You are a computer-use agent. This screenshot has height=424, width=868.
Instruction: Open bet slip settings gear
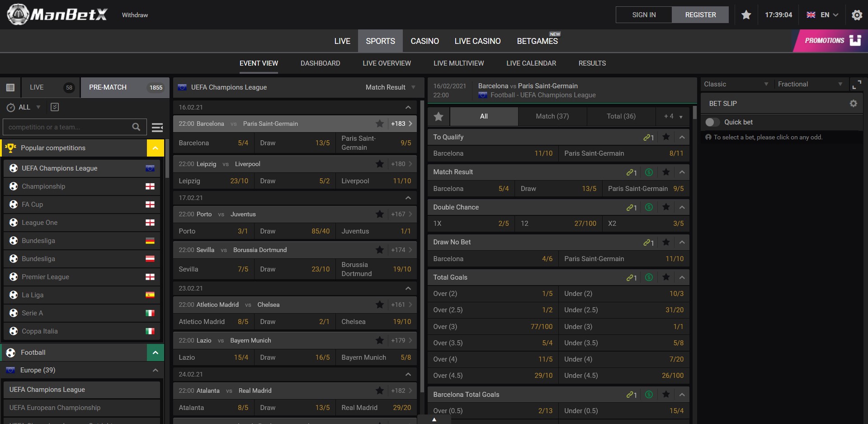[x=853, y=104]
